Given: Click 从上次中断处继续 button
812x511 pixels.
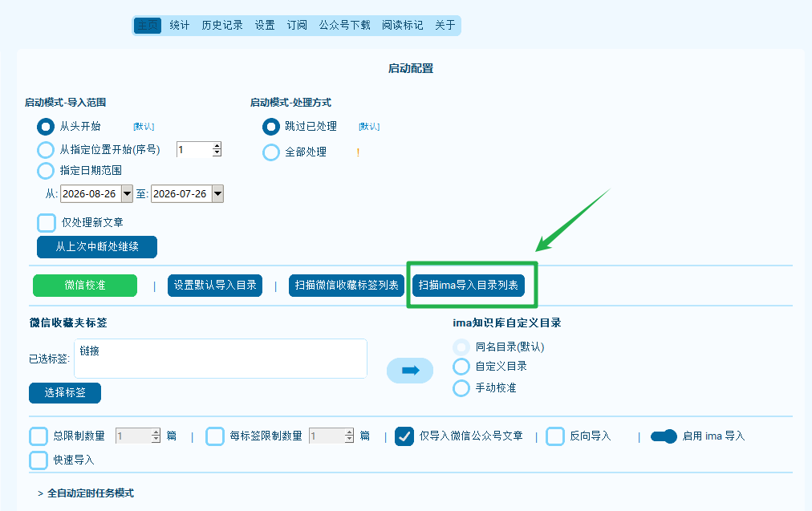Looking at the screenshot, I should [97, 247].
